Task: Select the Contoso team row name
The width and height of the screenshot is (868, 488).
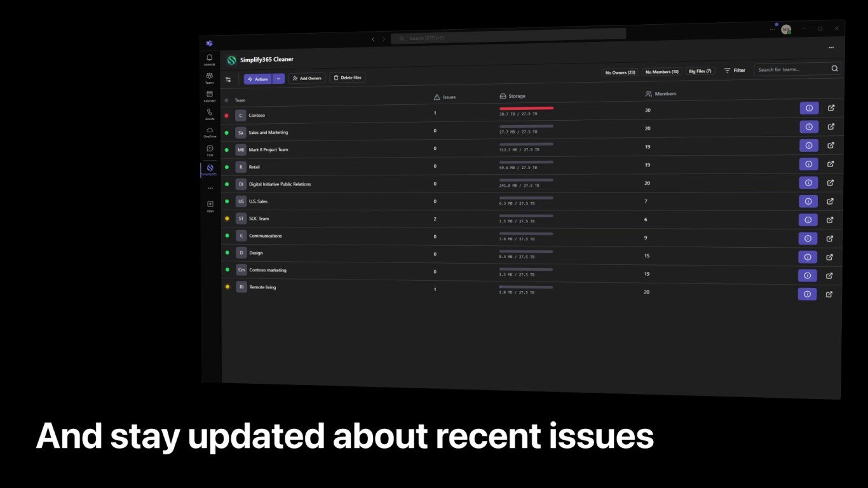Action: click(257, 116)
